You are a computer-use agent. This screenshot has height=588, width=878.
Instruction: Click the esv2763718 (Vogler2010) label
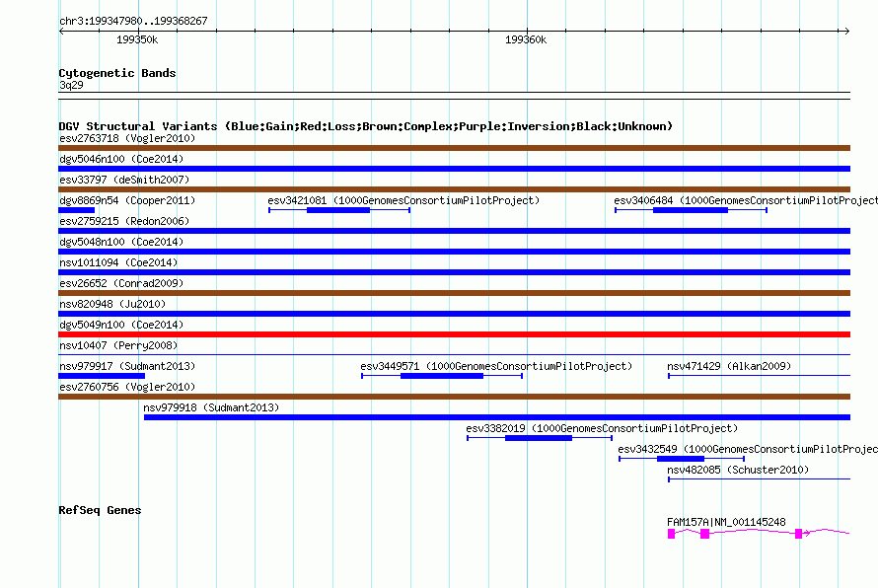(127, 138)
